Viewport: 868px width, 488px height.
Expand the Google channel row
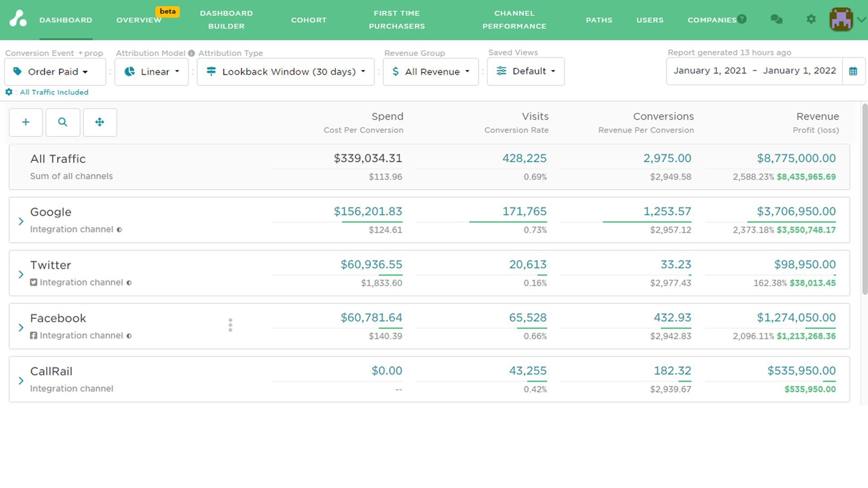[20, 221]
